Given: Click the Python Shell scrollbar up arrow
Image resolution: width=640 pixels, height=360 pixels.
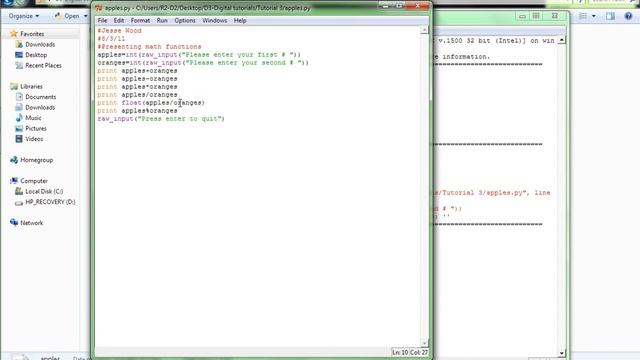Looking at the screenshot, I should (x=562, y=40).
